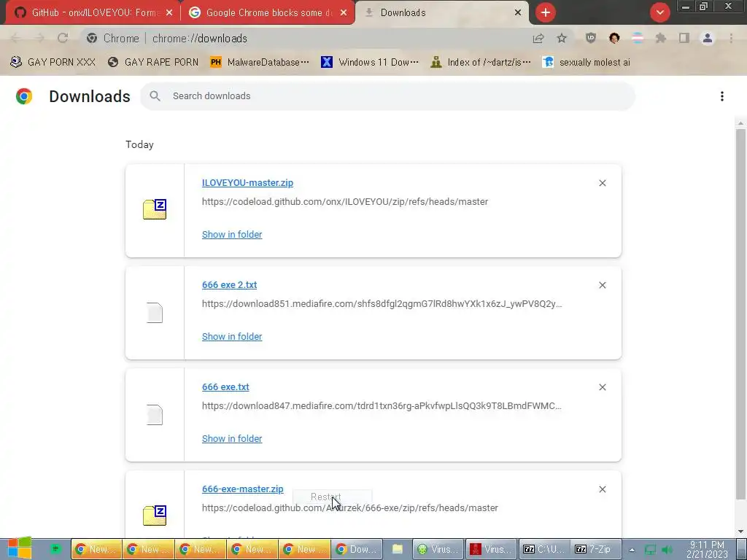The image size is (747, 560).
Task: Click the ILOVEYOU-master.zip file icon
Action: pyautogui.click(x=155, y=209)
